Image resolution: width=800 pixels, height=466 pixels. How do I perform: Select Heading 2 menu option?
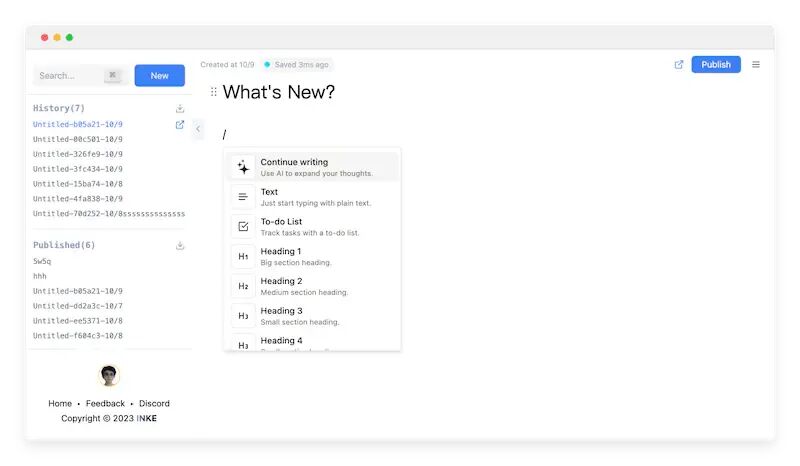point(312,286)
